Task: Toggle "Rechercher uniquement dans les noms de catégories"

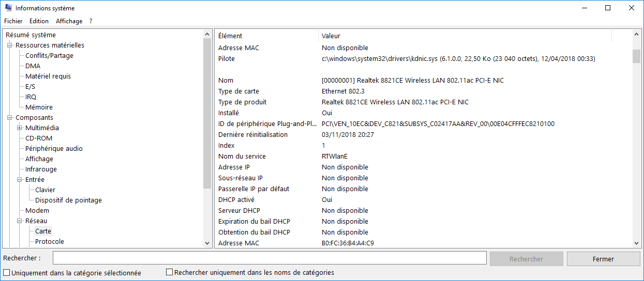Action: click(169, 272)
